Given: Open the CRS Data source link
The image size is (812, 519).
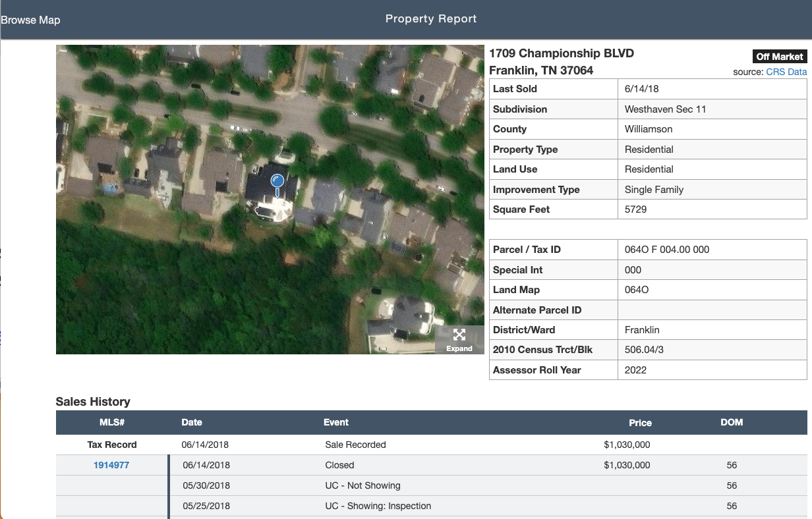Looking at the screenshot, I should coord(786,72).
